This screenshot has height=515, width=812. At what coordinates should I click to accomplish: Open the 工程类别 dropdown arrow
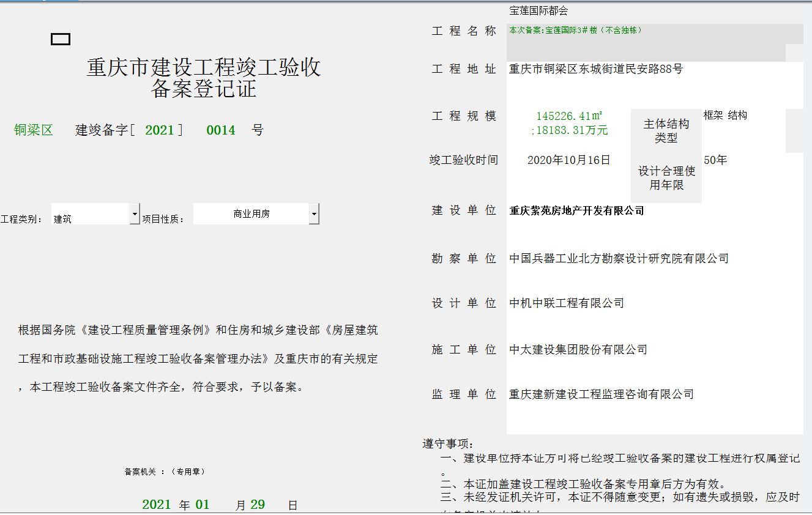pos(135,214)
